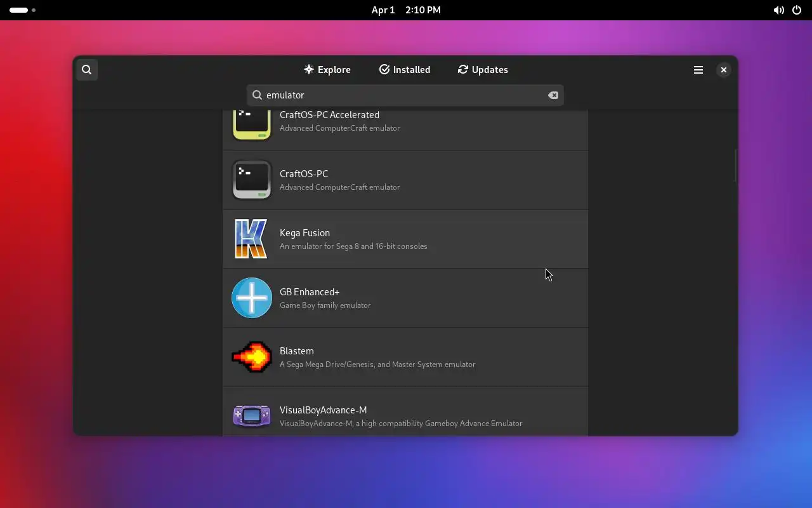Open the clock showing Apr 1 2:10 PM
This screenshot has height=508, width=812.
406,10
